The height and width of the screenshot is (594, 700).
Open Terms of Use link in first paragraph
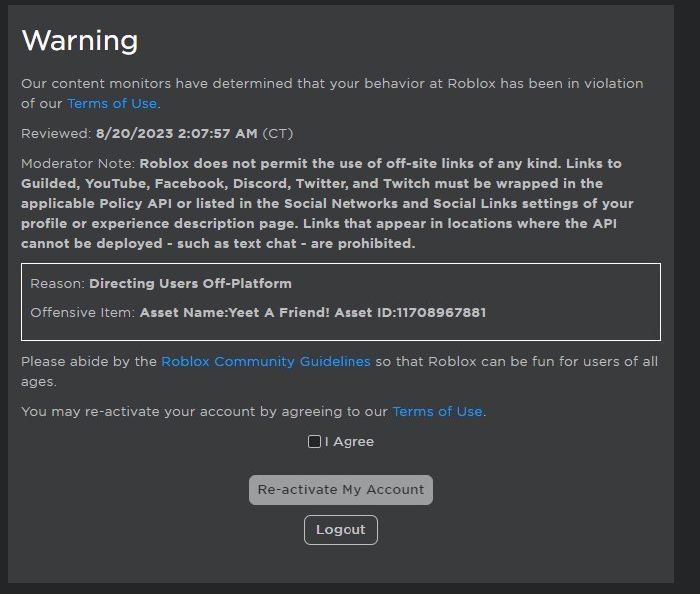coord(112,103)
